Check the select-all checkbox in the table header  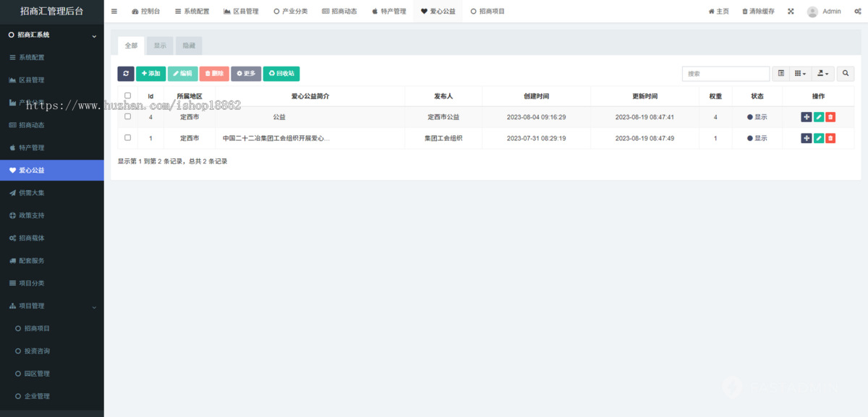coord(127,95)
